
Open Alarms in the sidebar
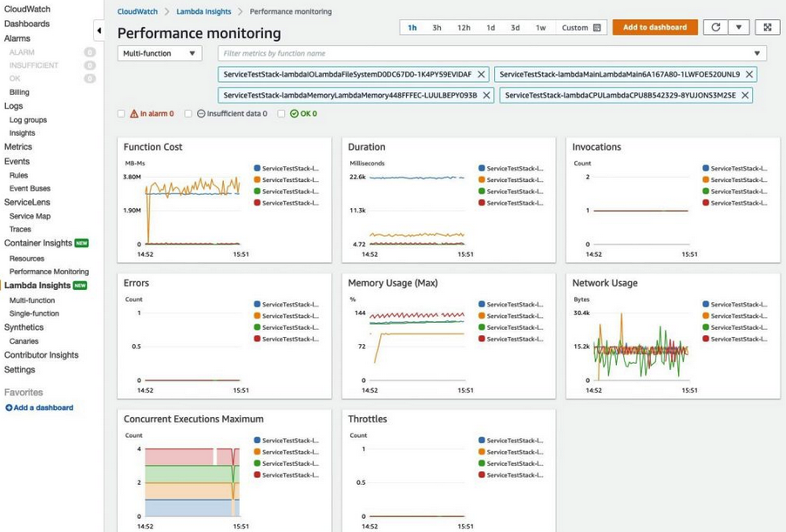[x=17, y=38]
